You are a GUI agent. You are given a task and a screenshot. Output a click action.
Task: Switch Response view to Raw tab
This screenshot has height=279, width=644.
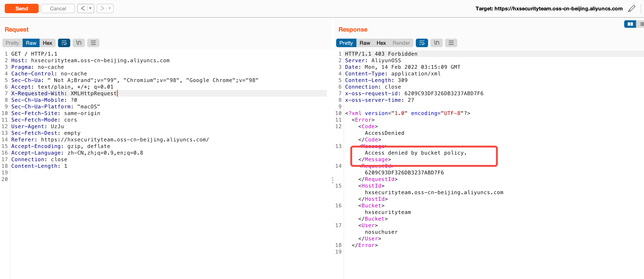pyautogui.click(x=365, y=43)
